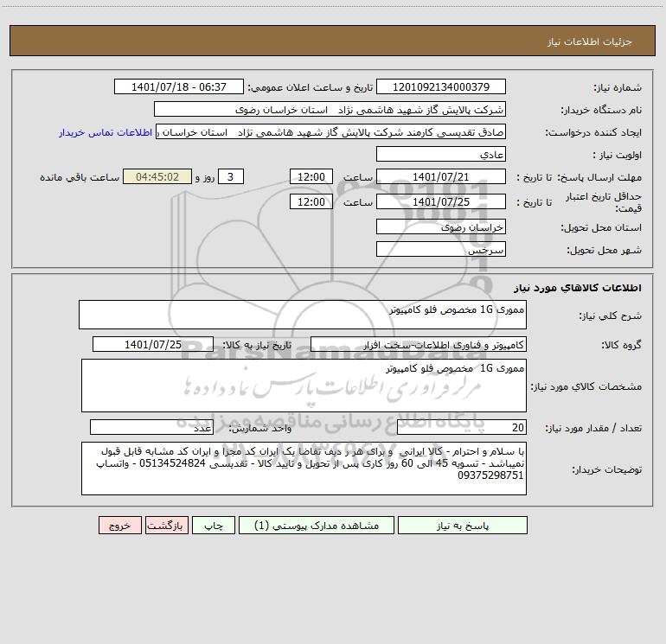
Task: Click the 'مهلت ارسال پاسخ:' label
Action: pos(599,177)
